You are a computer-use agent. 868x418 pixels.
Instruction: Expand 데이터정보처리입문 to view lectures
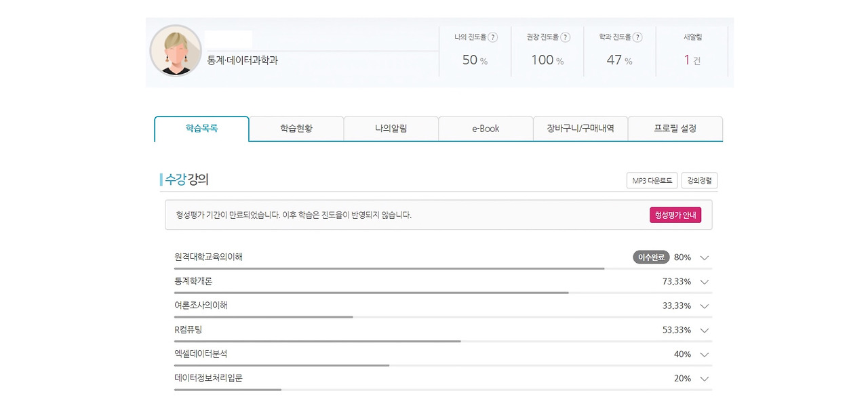tap(704, 379)
